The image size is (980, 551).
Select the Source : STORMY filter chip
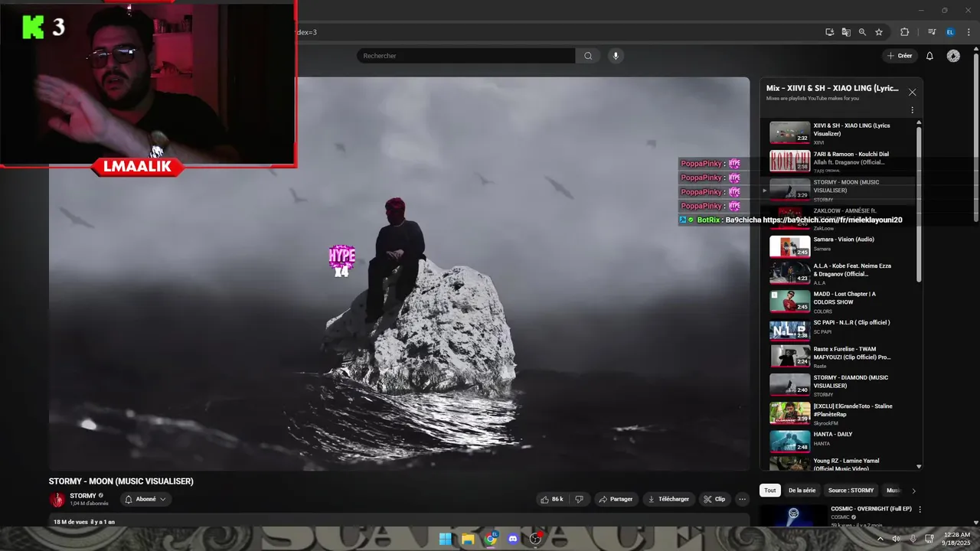click(851, 491)
